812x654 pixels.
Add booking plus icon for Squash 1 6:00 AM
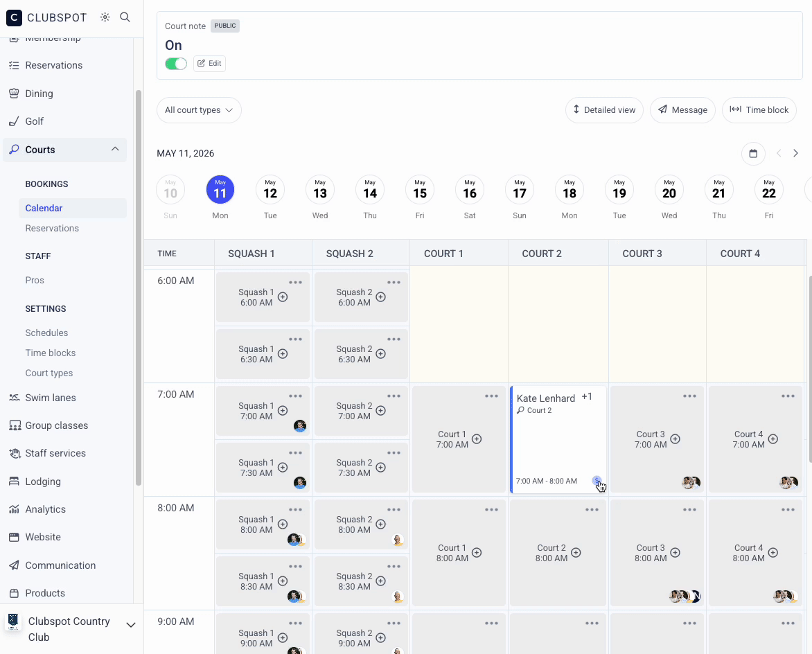283,297
